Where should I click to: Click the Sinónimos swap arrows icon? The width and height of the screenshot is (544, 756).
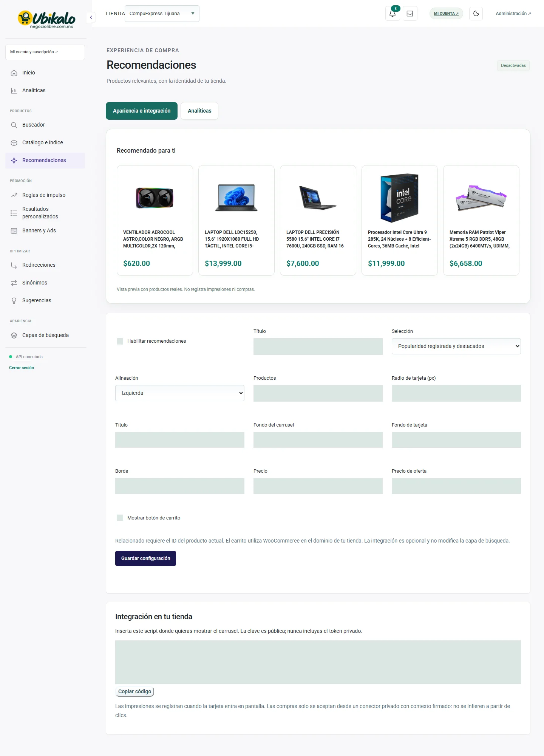click(x=14, y=283)
